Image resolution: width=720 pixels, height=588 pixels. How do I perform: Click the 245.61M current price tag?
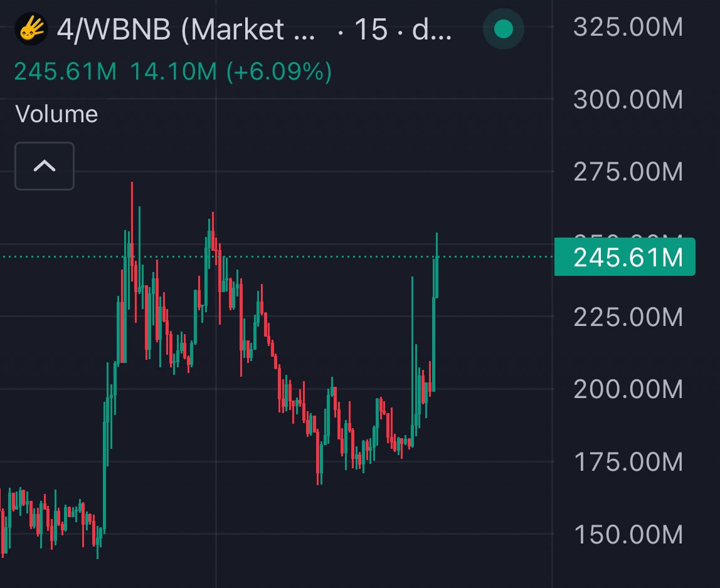click(x=625, y=257)
